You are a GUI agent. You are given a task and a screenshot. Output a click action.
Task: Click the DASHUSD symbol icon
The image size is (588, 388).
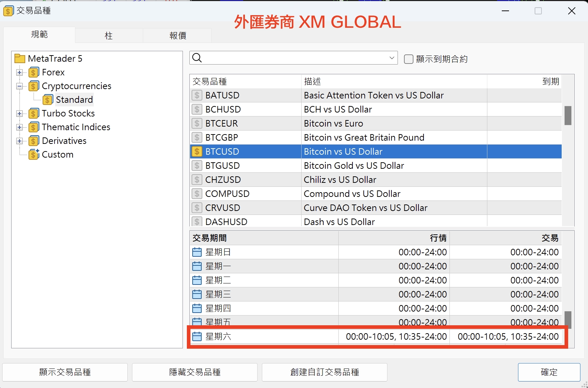click(197, 221)
